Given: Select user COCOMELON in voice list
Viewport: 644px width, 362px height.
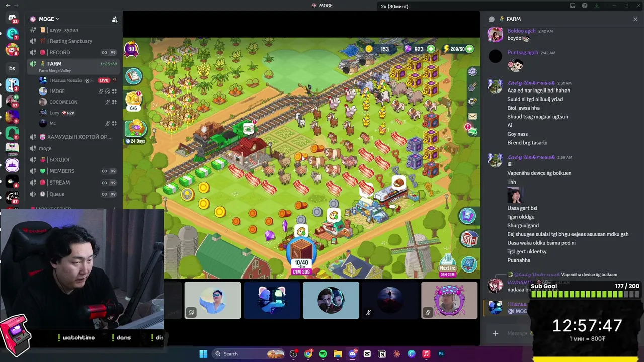Looking at the screenshot, I should [x=63, y=102].
